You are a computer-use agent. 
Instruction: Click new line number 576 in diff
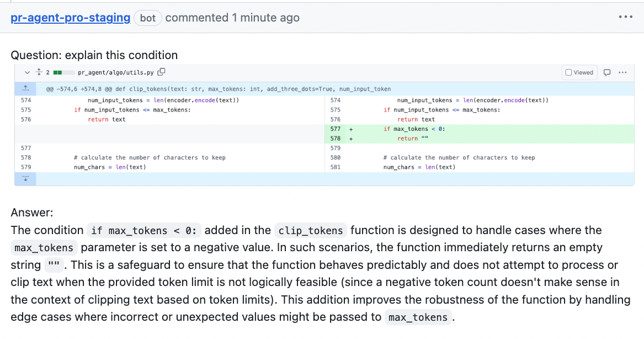click(x=335, y=119)
